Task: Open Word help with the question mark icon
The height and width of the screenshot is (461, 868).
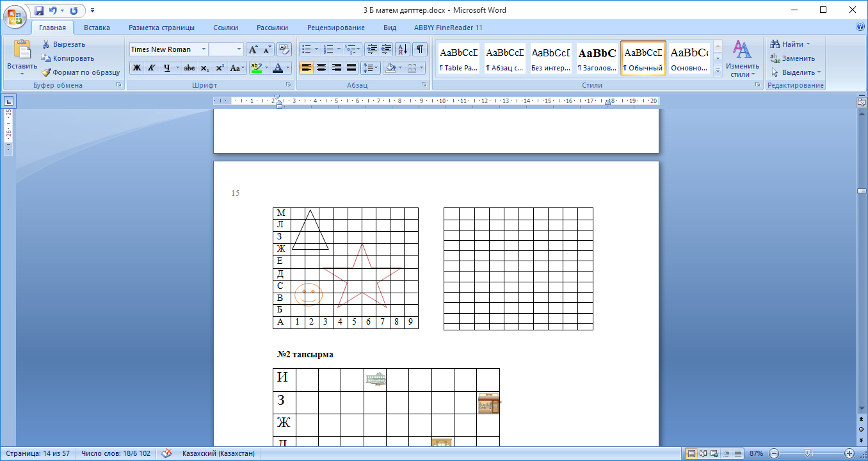Action: click(x=860, y=28)
